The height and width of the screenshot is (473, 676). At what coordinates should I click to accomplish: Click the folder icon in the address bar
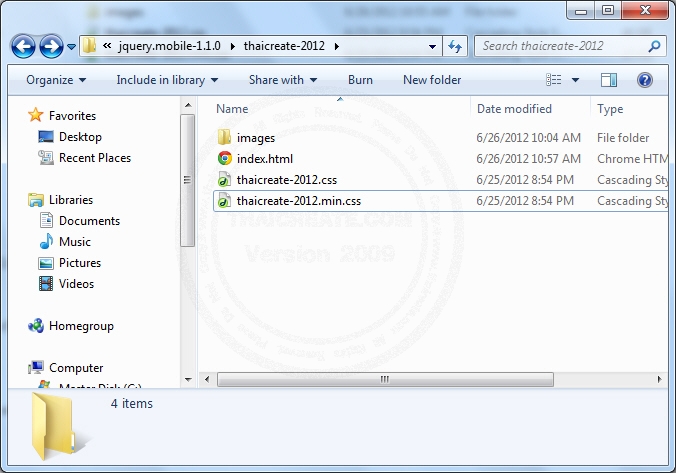point(89,46)
